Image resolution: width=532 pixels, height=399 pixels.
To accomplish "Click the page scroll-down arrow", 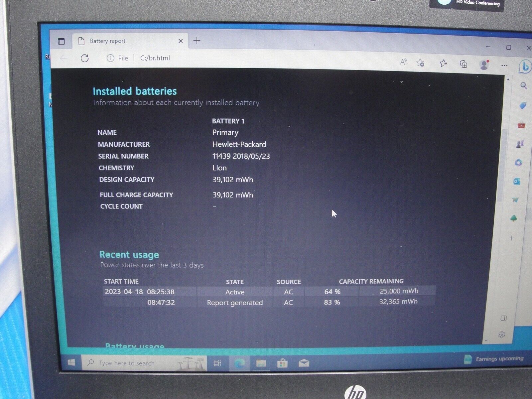I will point(486,340).
